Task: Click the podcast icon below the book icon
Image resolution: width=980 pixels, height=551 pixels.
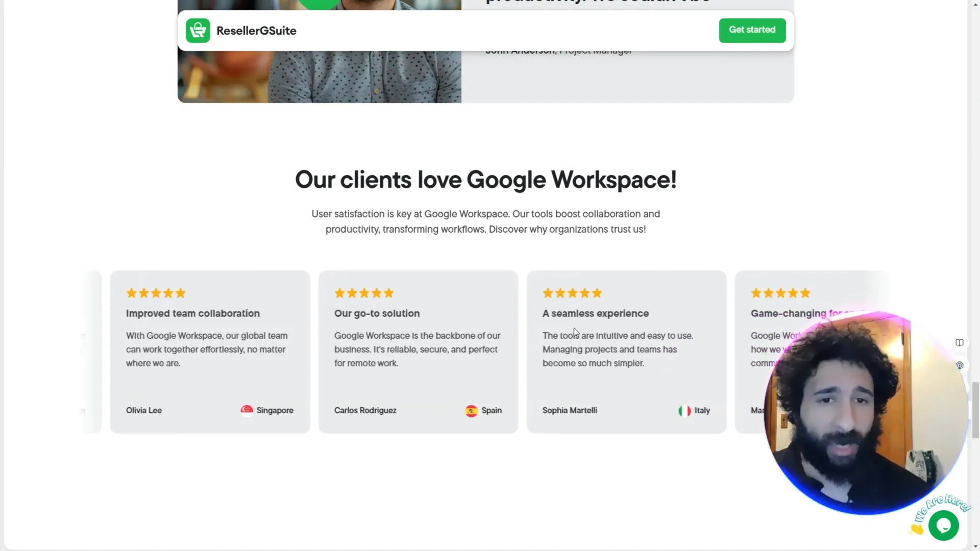Action: point(960,365)
